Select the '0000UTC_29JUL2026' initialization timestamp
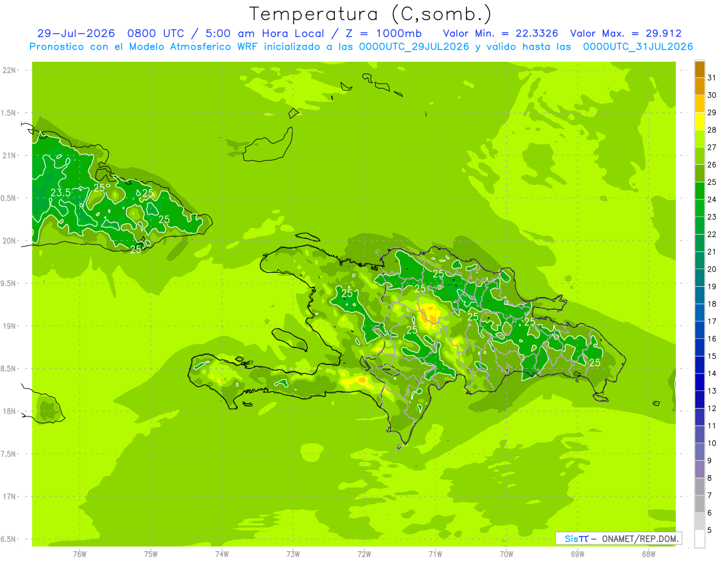728x562 pixels. (414, 47)
